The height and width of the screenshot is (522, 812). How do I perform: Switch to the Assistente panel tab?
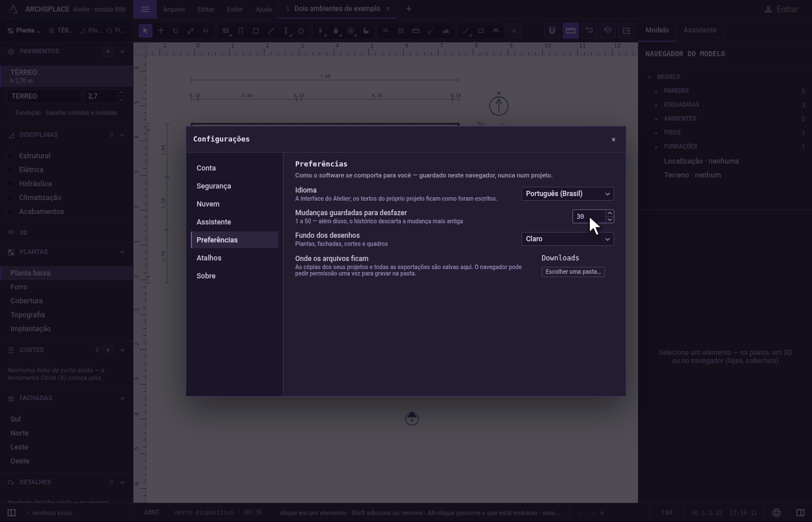(x=699, y=30)
